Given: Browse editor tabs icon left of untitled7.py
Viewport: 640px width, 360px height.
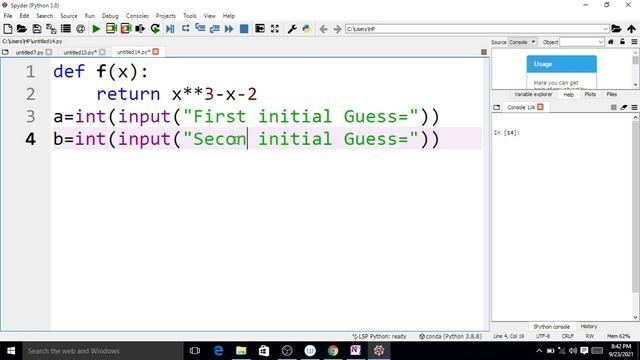Looking at the screenshot, I should [5, 52].
